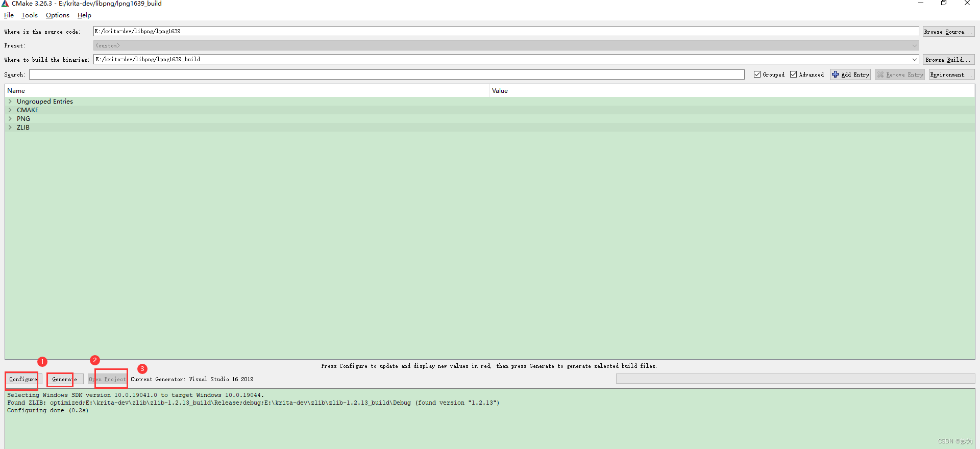Image resolution: width=980 pixels, height=449 pixels.
Task: Select the ZLIB row
Action: (x=490, y=128)
